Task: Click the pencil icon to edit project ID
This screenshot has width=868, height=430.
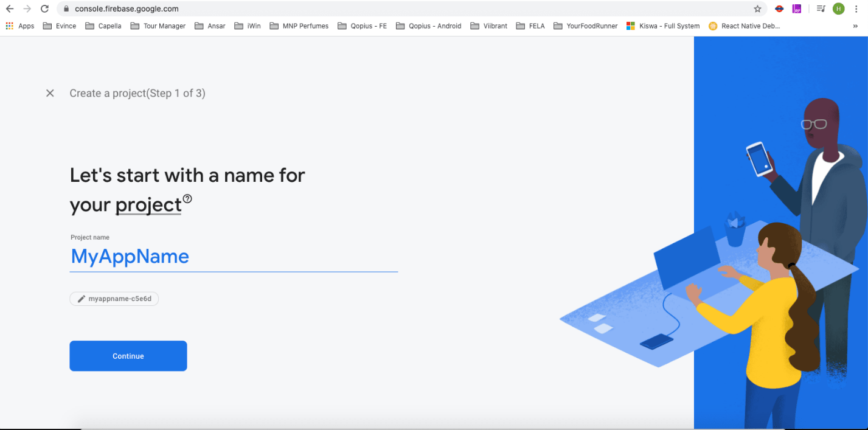Action: [82, 299]
